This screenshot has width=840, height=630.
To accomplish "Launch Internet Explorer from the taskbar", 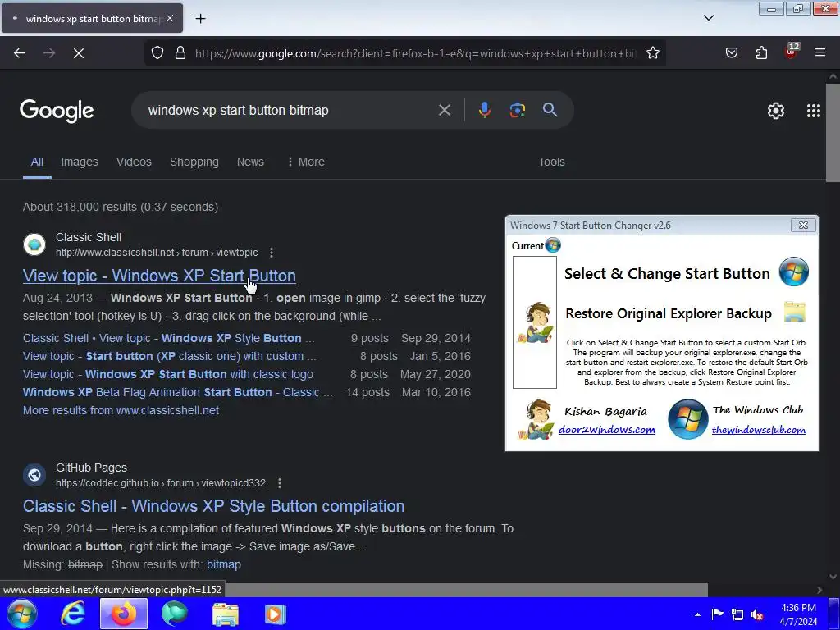I will point(73,614).
